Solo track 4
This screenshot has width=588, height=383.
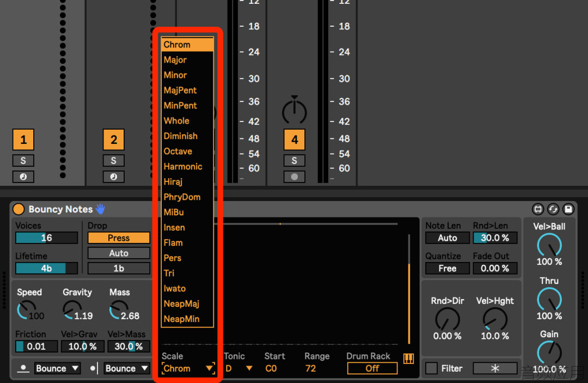click(x=295, y=161)
